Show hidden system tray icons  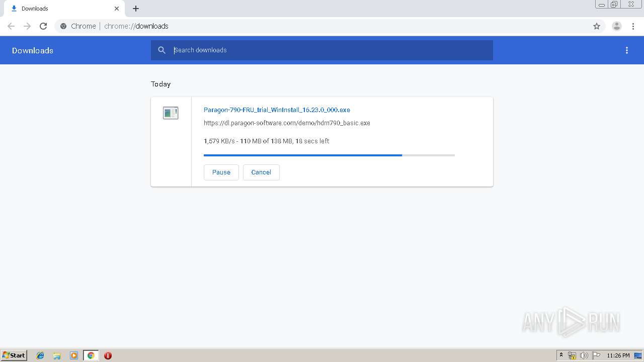[x=561, y=355]
